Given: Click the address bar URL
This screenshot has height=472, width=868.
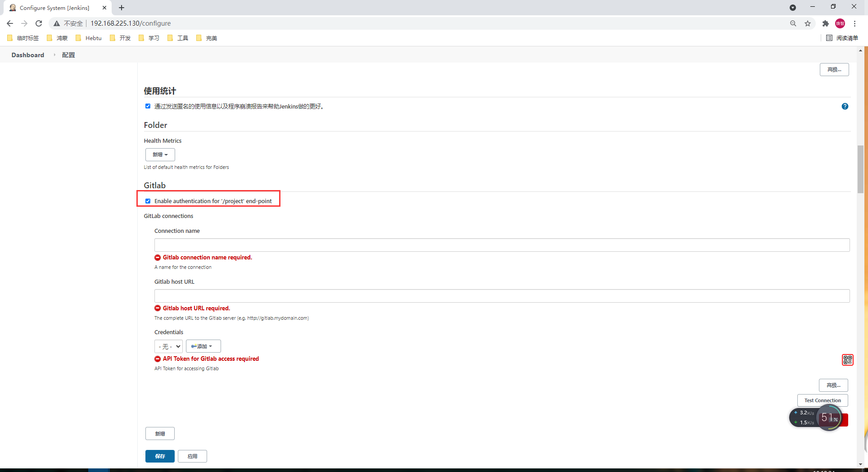Looking at the screenshot, I should [131, 23].
